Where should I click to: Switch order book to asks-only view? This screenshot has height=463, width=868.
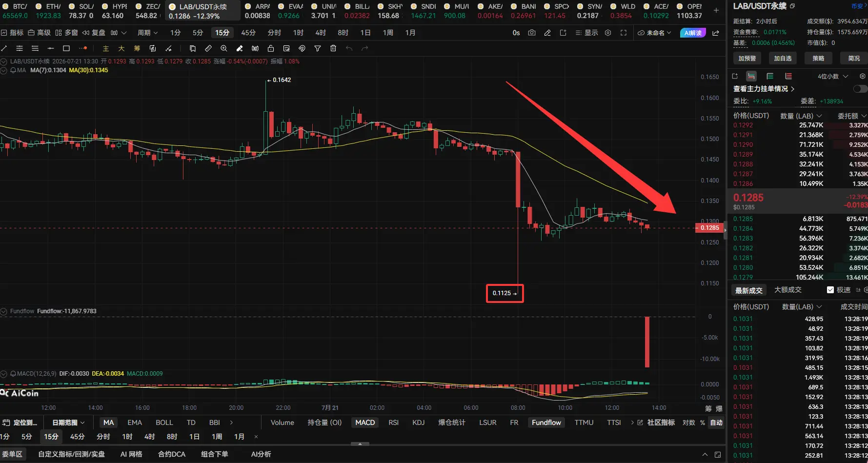tap(788, 76)
